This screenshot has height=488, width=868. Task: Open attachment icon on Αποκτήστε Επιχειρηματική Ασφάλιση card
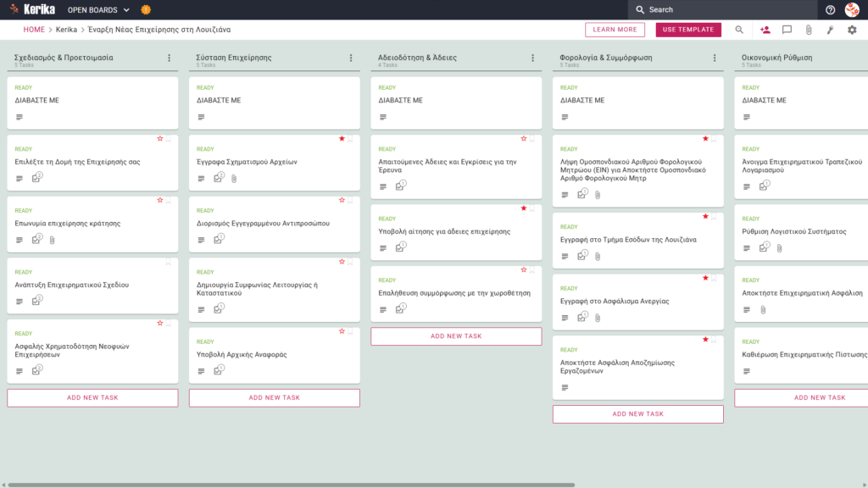tap(764, 310)
